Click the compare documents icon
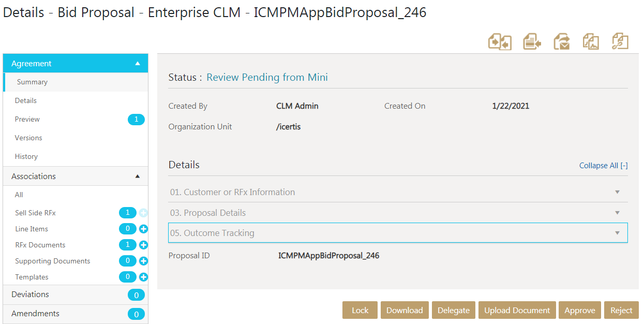 click(x=500, y=42)
